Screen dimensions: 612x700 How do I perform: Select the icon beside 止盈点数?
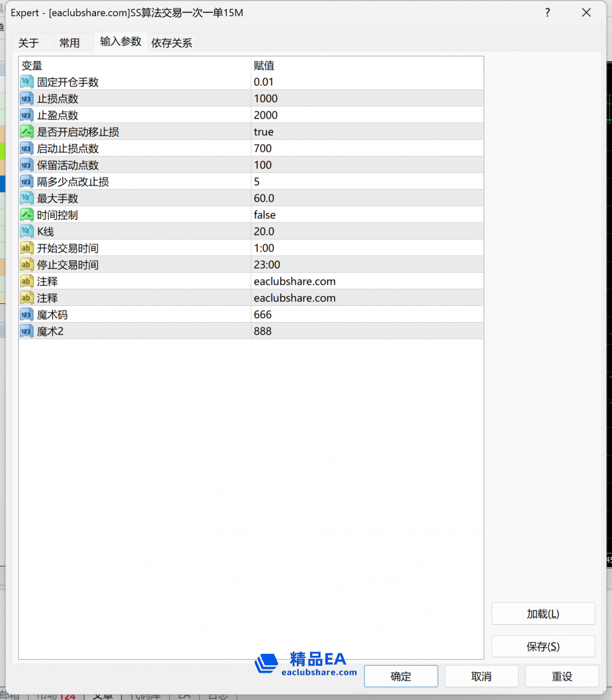[x=27, y=115]
